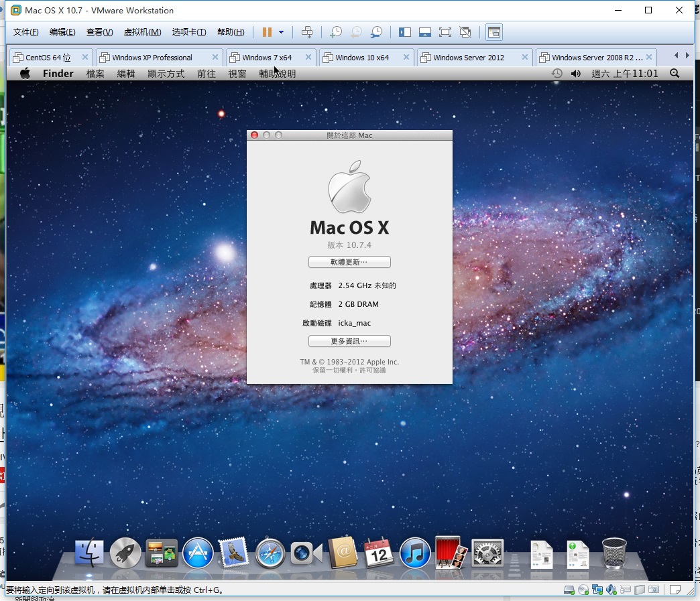This screenshot has height=601, width=700.
Task: Click the network adapter status icon
Action: click(x=597, y=590)
